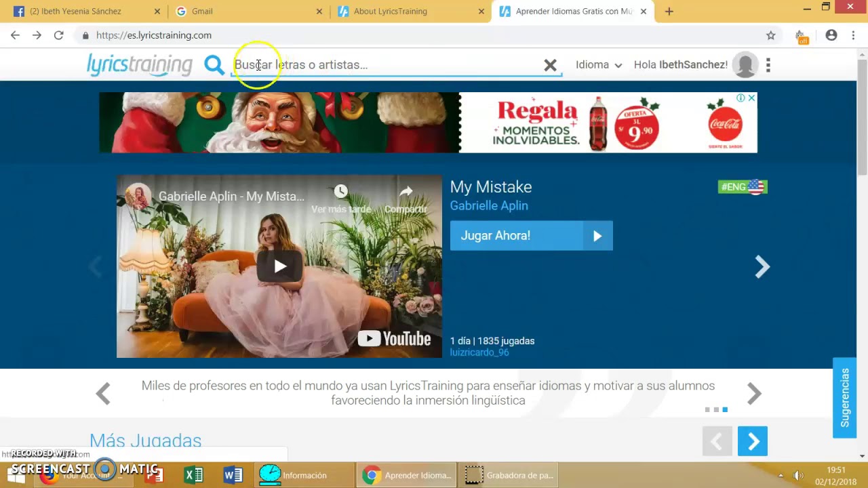This screenshot has width=868, height=488.
Task: Open the Idioma dropdown
Action: click(x=599, y=65)
